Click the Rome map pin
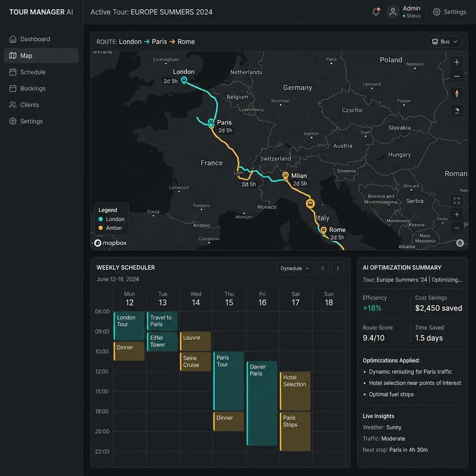Screen dimensions: 476x476 pyautogui.click(x=324, y=230)
